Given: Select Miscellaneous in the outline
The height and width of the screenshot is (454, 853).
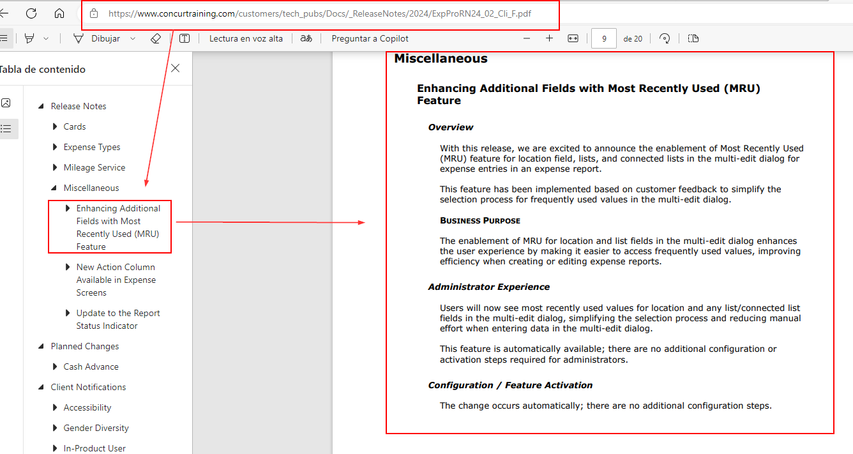Looking at the screenshot, I should coord(91,188).
